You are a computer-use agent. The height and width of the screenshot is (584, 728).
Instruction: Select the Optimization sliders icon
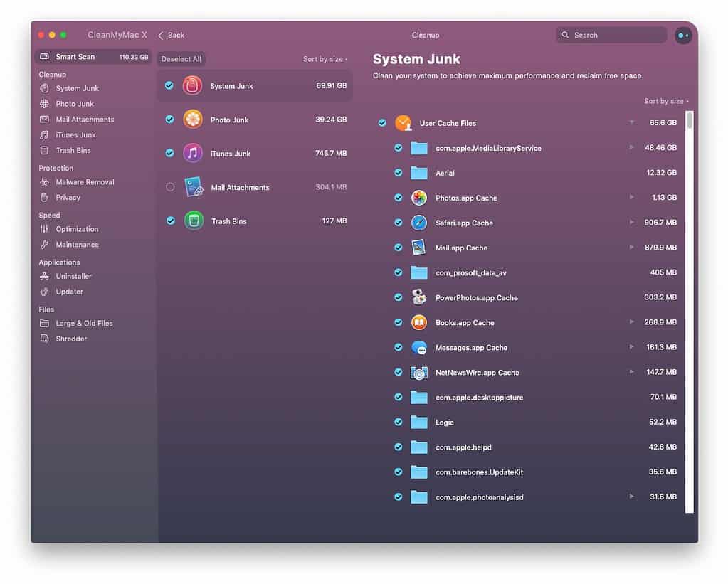44,229
